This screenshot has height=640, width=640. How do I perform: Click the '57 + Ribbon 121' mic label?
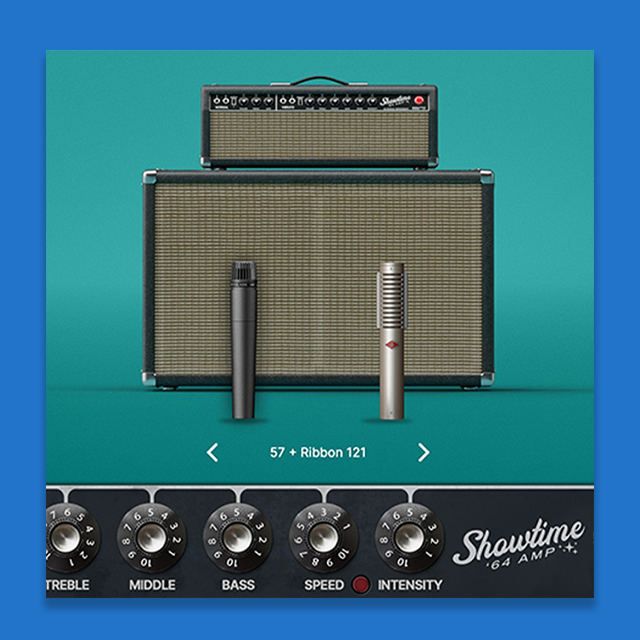pyautogui.click(x=318, y=453)
